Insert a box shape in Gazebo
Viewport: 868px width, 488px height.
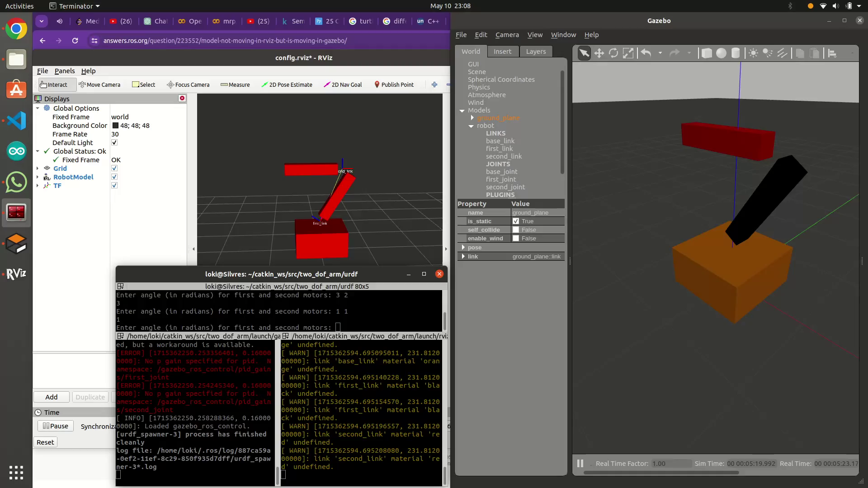707,53
